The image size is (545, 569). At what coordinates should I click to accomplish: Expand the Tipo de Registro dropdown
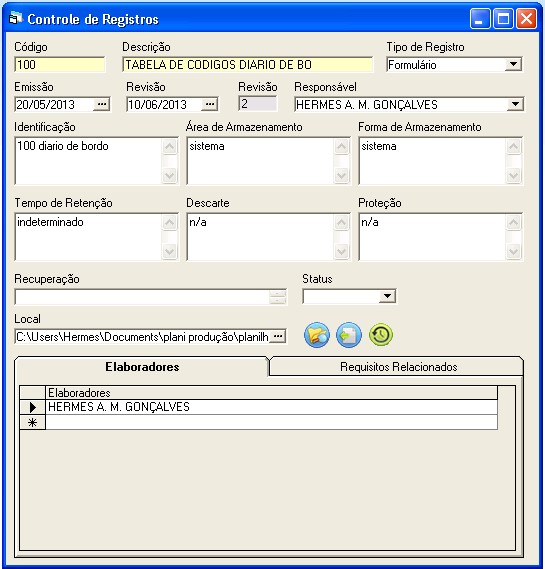tap(513, 65)
